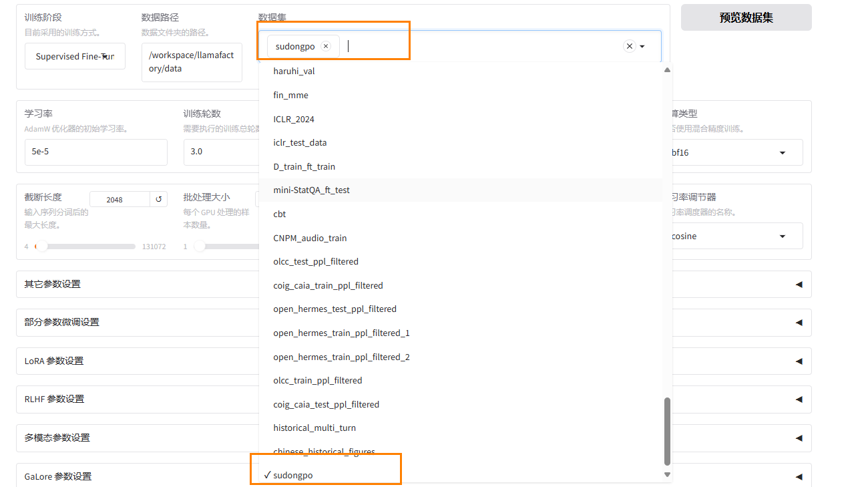Pick historical_multi_turn from the list
The image size is (868, 487).
coord(314,428)
